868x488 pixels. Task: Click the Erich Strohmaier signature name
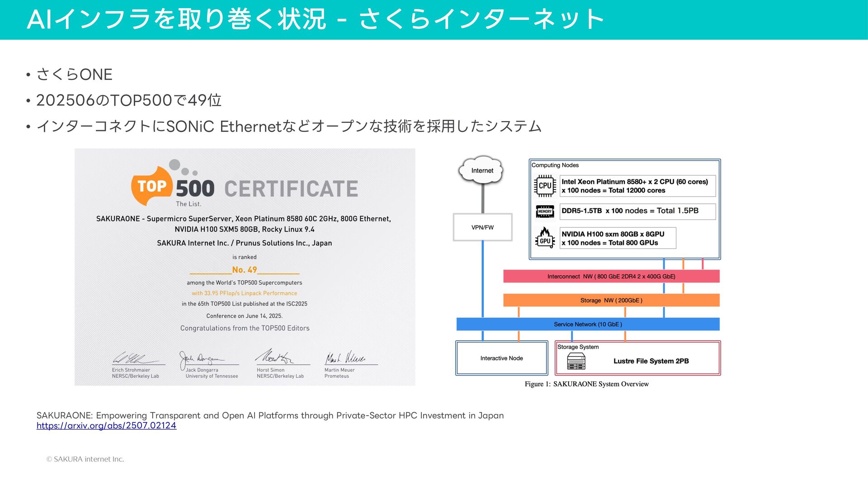click(x=131, y=370)
